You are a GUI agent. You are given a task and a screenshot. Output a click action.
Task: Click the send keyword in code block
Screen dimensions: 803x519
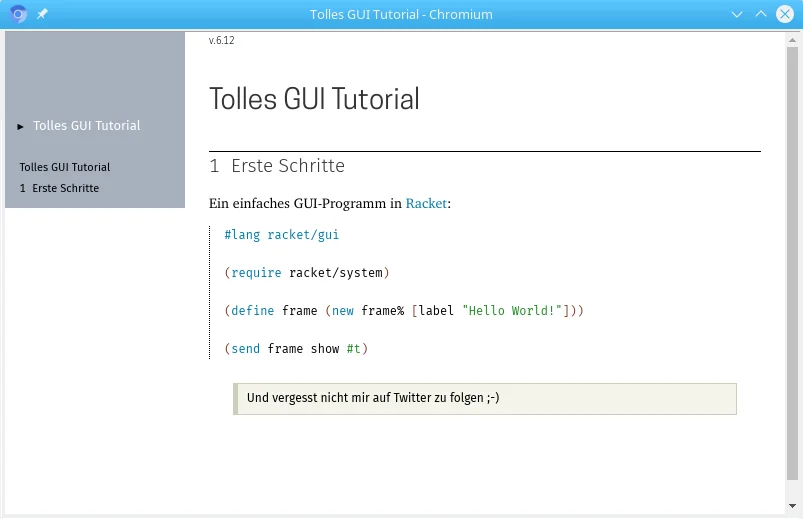pos(246,348)
